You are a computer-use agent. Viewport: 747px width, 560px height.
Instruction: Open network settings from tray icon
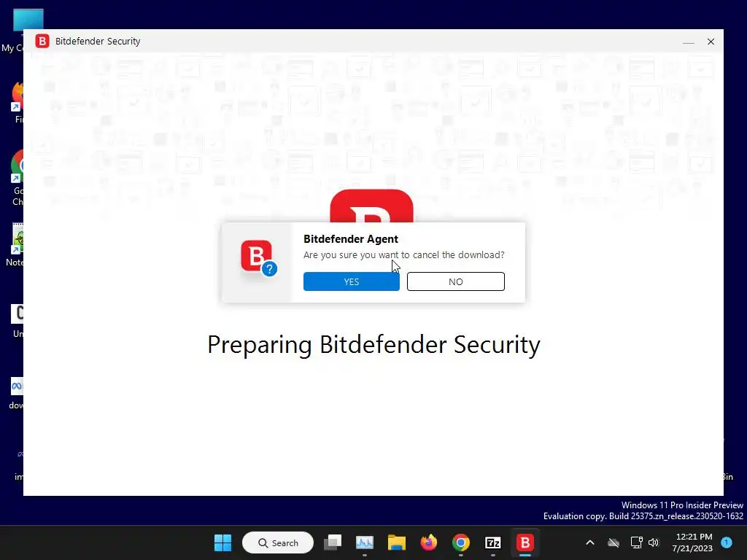coord(636,542)
